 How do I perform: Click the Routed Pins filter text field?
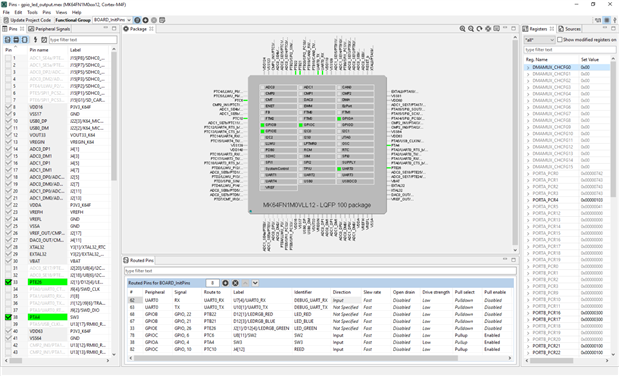pos(320,271)
